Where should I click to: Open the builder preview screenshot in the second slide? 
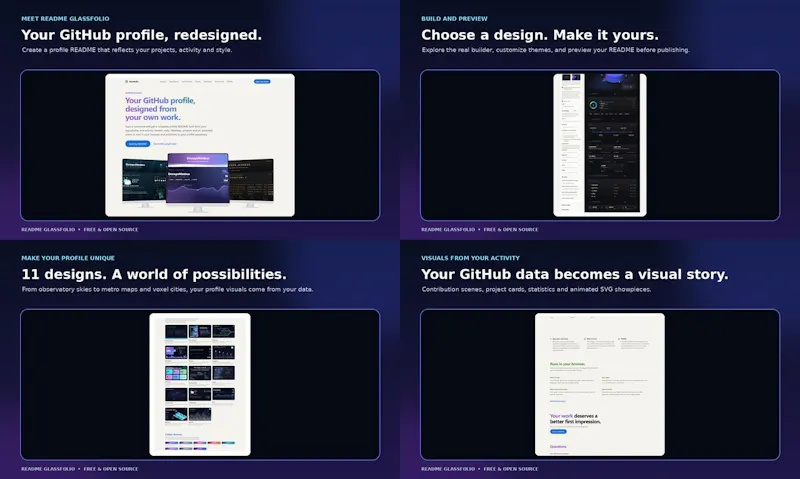(x=600, y=145)
